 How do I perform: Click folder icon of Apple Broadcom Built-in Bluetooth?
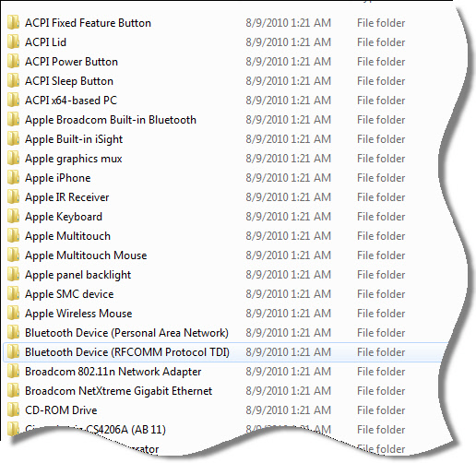[x=13, y=120]
